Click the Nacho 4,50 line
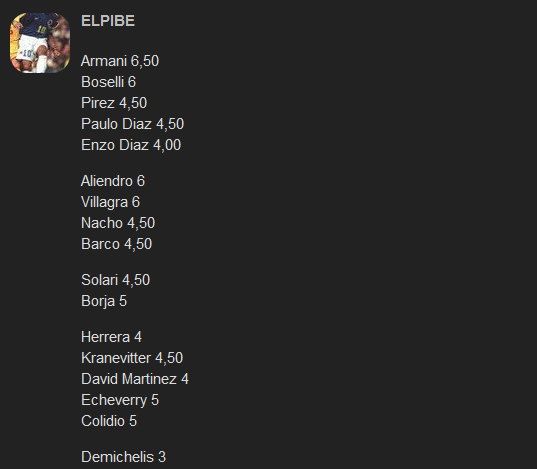 tap(118, 223)
